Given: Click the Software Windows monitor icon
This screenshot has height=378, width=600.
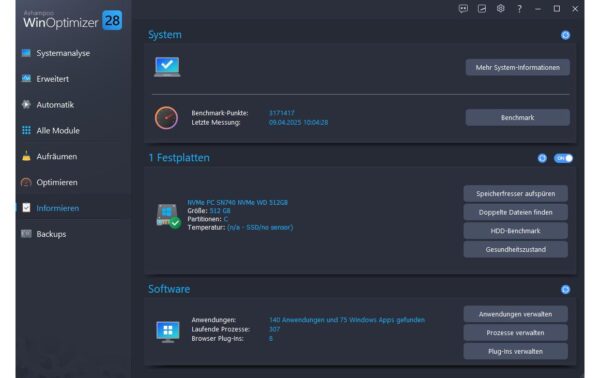Looking at the screenshot, I should click(168, 331).
